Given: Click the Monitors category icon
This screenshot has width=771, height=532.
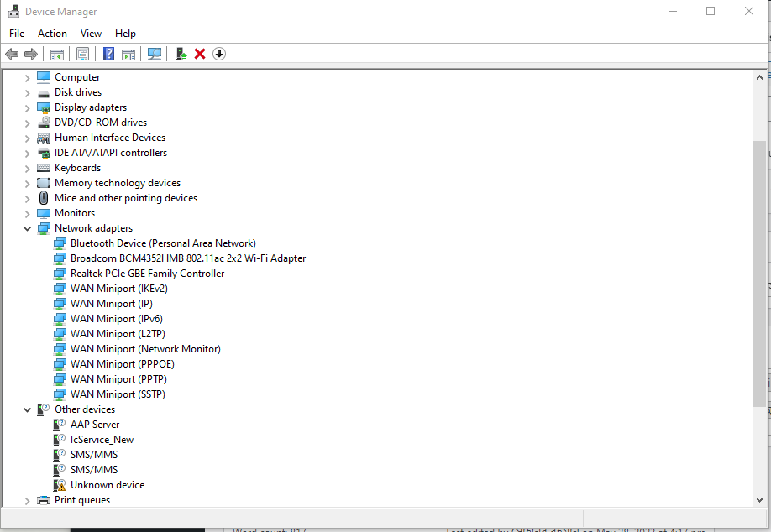Looking at the screenshot, I should (x=44, y=213).
